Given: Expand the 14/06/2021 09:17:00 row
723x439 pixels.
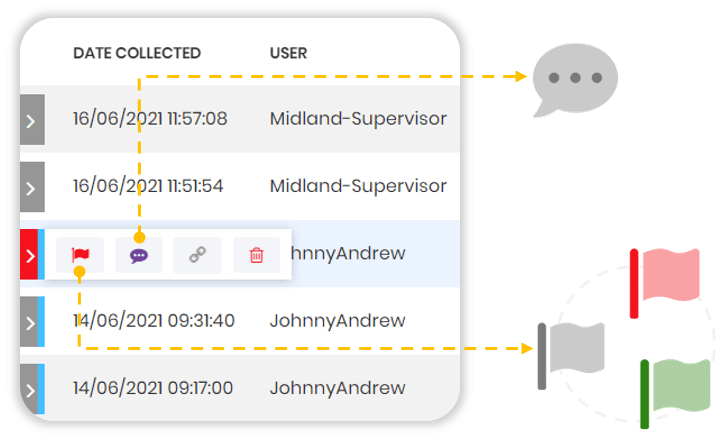Looking at the screenshot, I should click(29, 388).
